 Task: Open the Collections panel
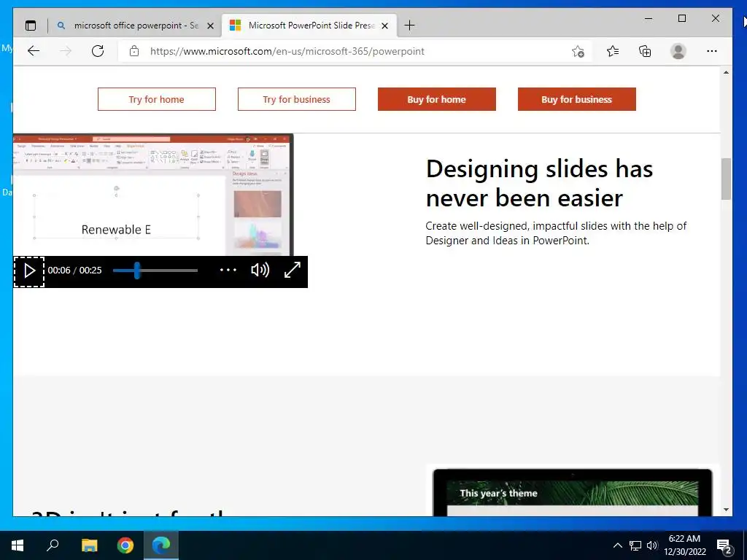[x=645, y=51]
